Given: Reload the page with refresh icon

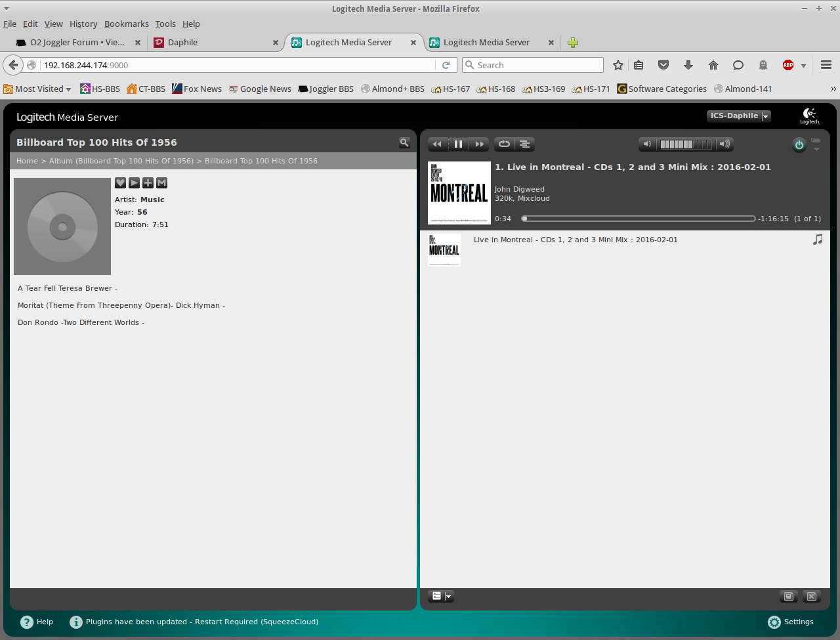Looking at the screenshot, I should (x=446, y=65).
